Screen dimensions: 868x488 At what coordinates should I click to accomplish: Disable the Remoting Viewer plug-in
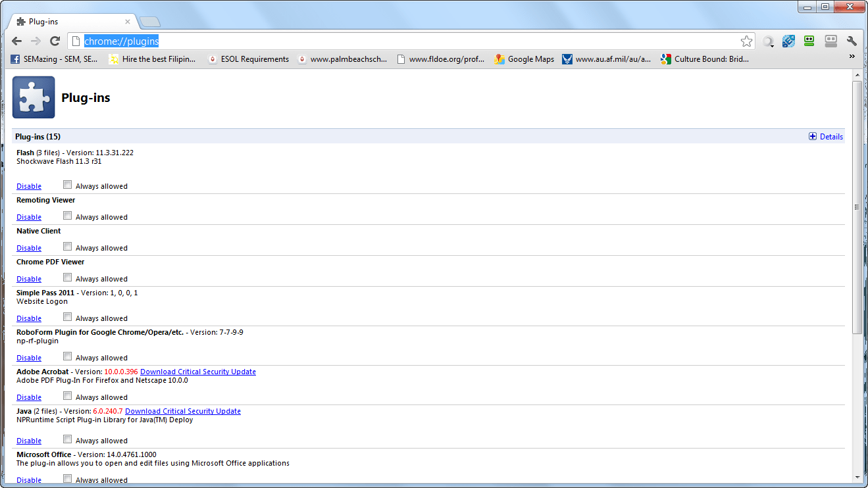point(29,217)
